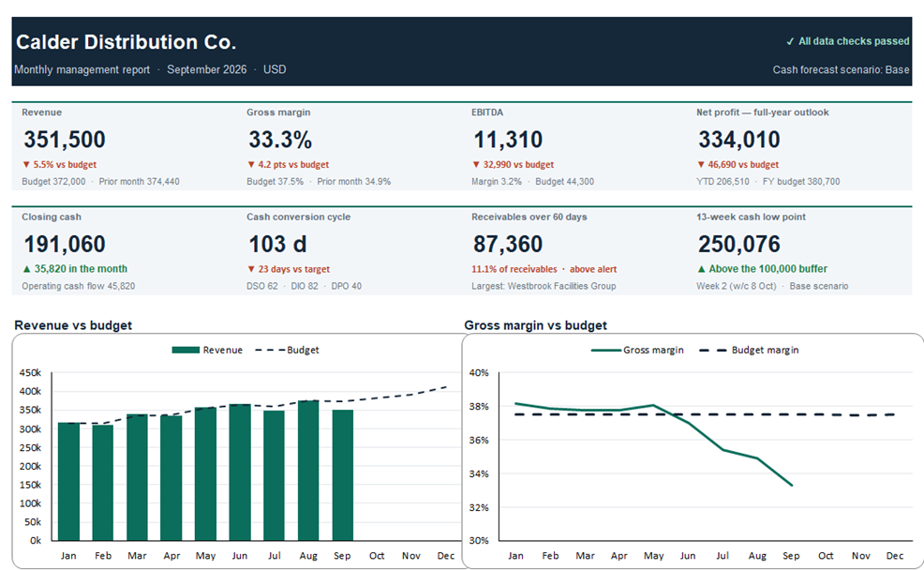Select the 'All data checks passed' status
This screenshot has width=924, height=570.
[x=854, y=41]
